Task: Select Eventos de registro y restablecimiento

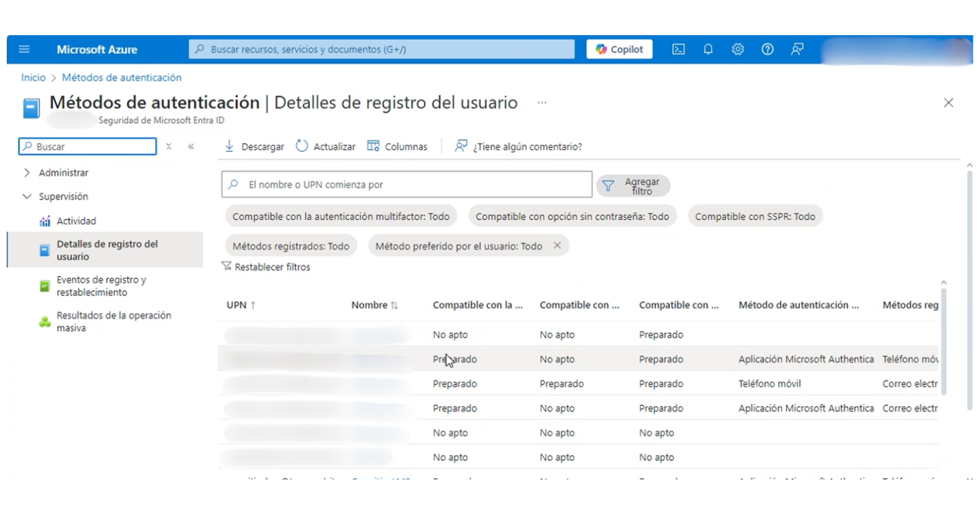Action: pyautogui.click(x=107, y=286)
